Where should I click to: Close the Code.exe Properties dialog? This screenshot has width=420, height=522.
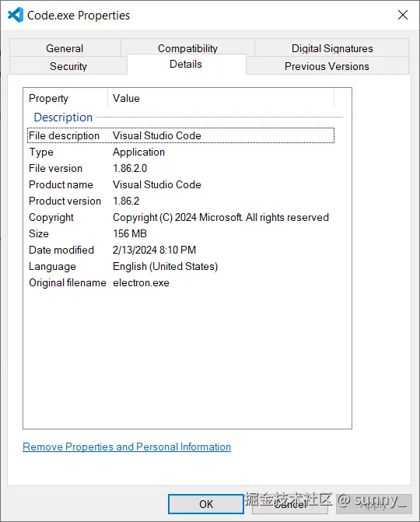tap(403, 15)
